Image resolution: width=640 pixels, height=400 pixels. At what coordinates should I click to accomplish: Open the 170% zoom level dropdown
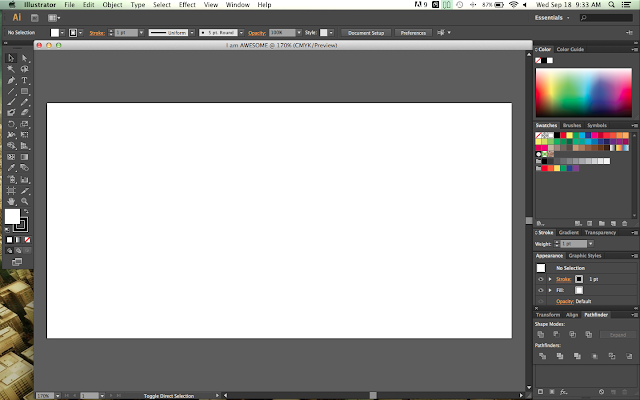click(58, 396)
